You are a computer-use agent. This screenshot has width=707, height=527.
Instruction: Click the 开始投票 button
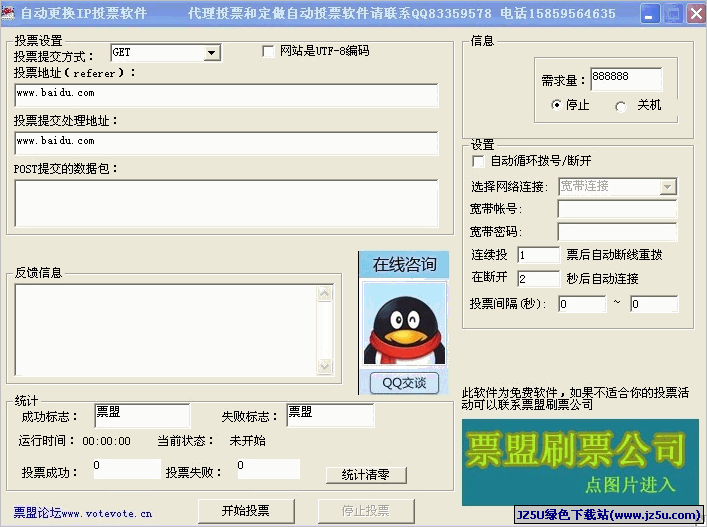(246, 511)
